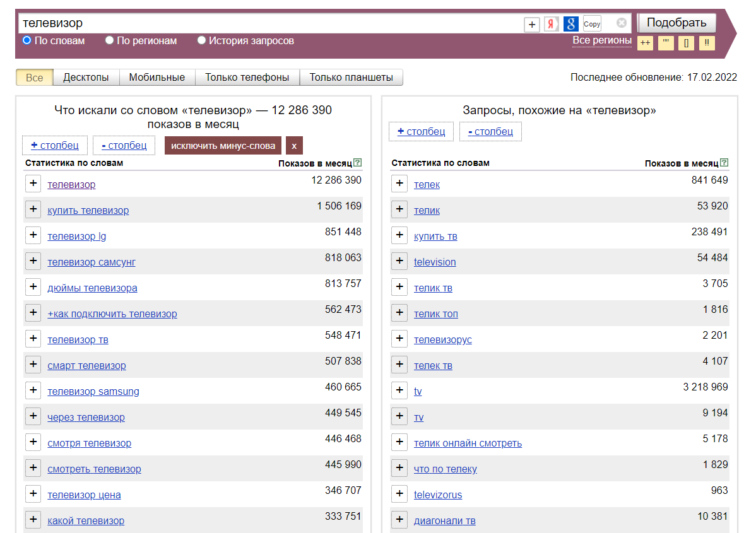Image resolution: width=756 pixels, height=533 pixels.
Task: Add a column in the left panel
Action: click(x=54, y=146)
